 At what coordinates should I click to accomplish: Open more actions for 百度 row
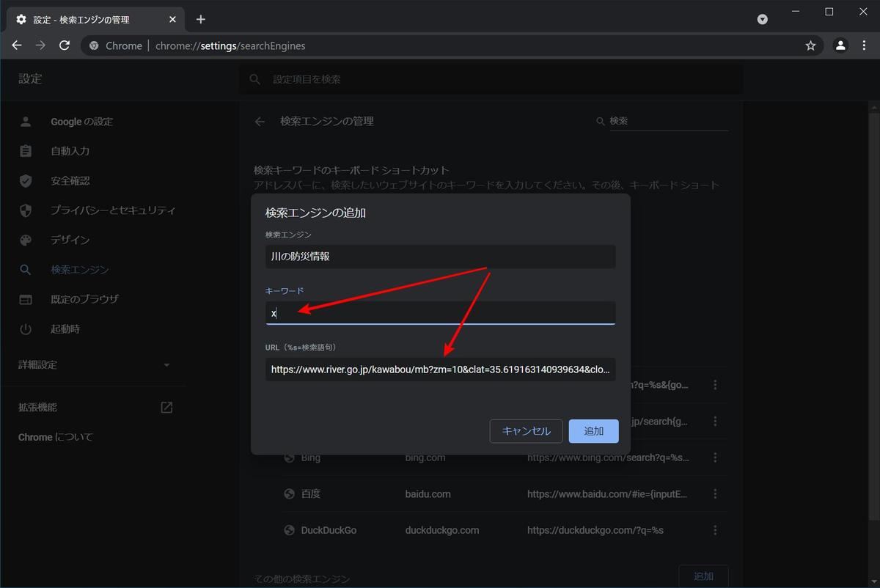point(715,494)
